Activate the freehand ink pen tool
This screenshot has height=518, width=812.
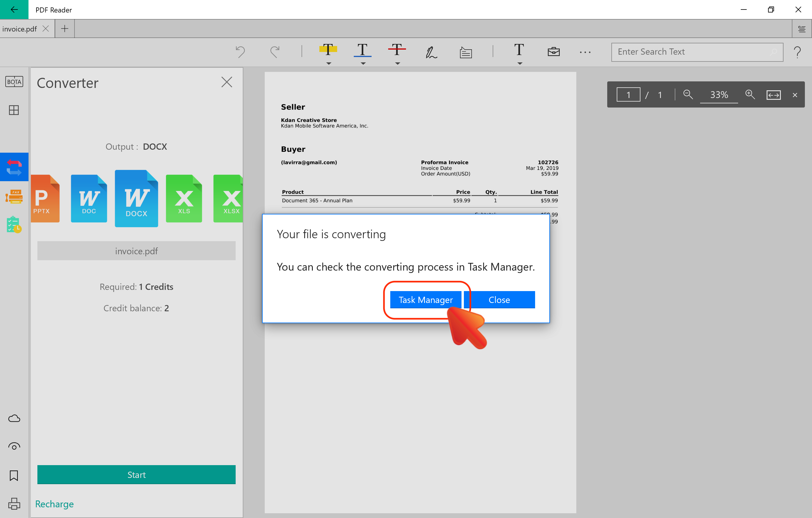coord(431,52)
